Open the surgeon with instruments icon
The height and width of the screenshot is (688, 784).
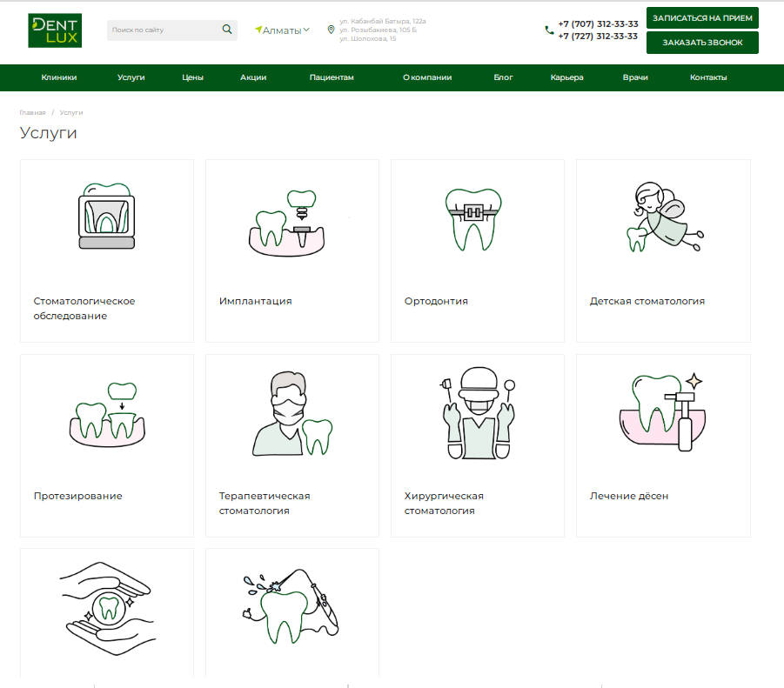(x=479, y=413)
